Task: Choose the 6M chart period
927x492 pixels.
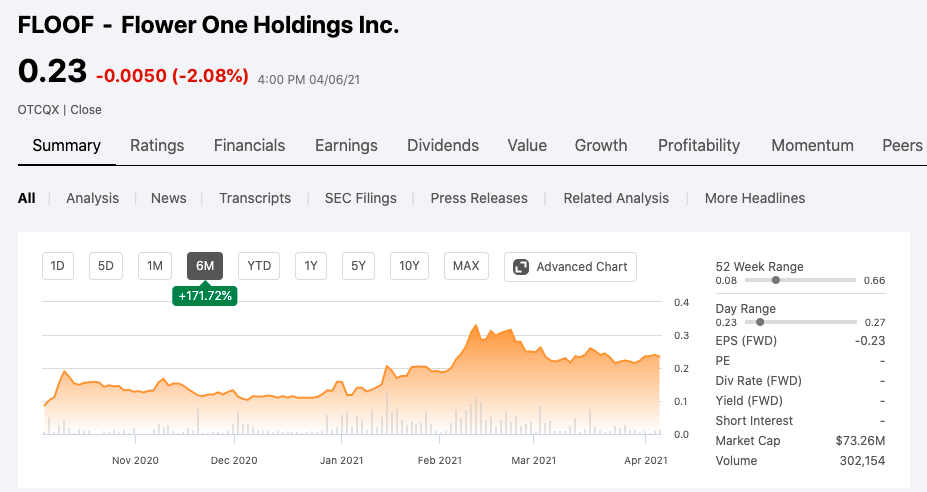Action: coord(205,266)
